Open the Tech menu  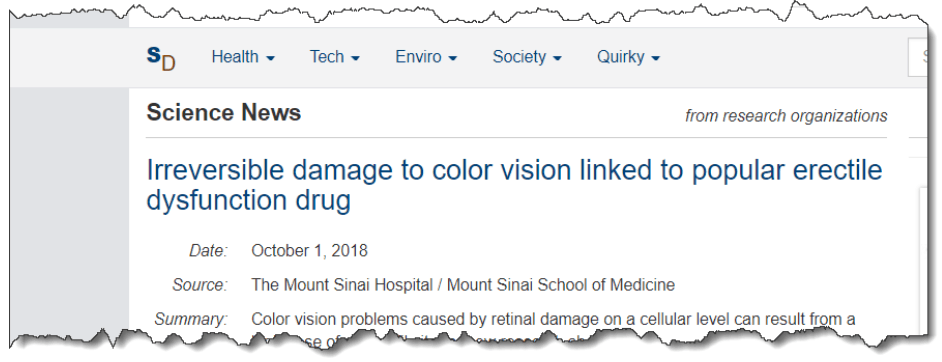coord(335,57)
